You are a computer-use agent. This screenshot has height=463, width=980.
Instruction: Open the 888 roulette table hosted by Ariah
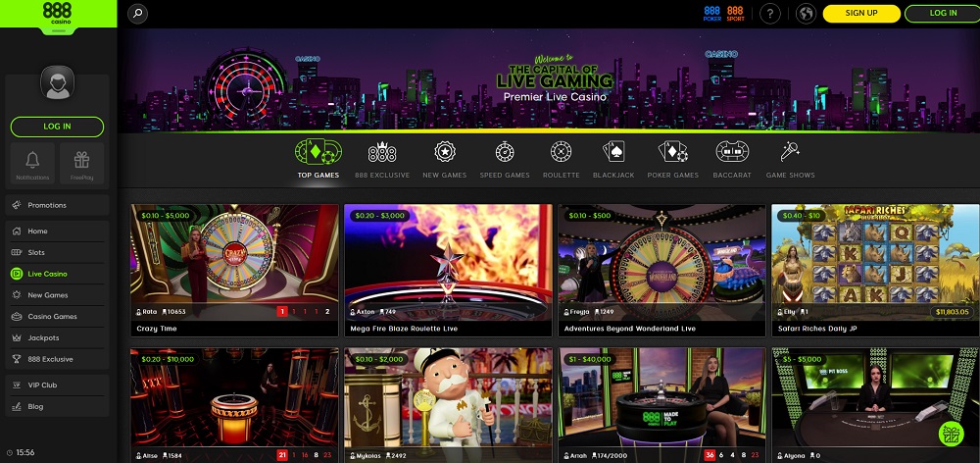[661, 405]
